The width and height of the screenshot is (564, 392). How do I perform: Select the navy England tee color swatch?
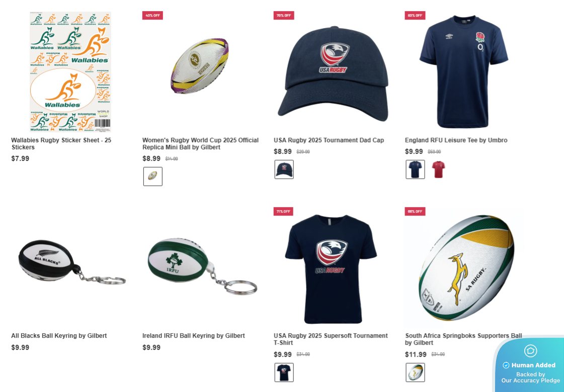pyautogui.click(x=415, y=169)
